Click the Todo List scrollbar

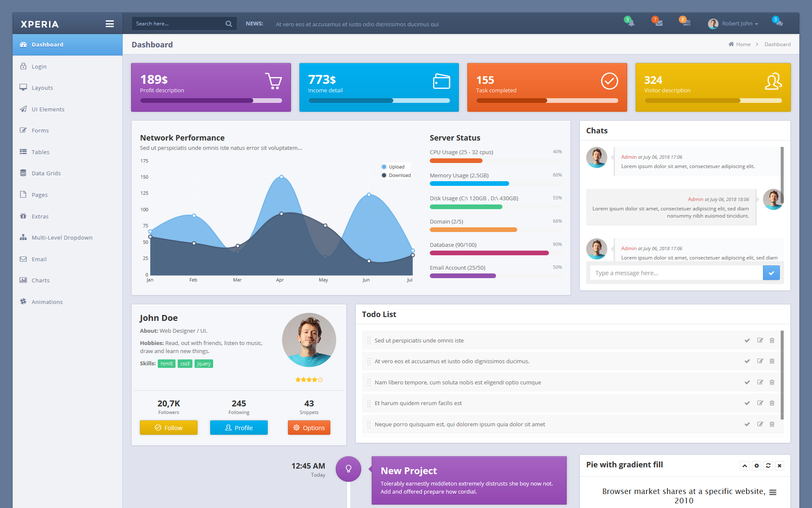[782, 375]
